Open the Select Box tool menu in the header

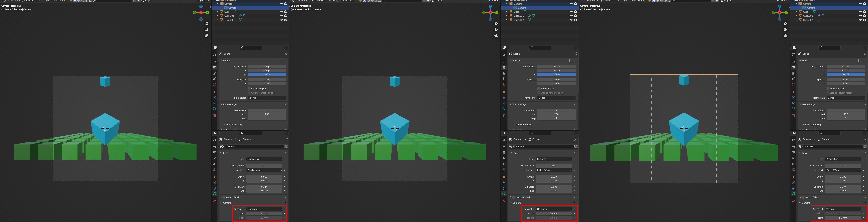click(x=58, y=1)
